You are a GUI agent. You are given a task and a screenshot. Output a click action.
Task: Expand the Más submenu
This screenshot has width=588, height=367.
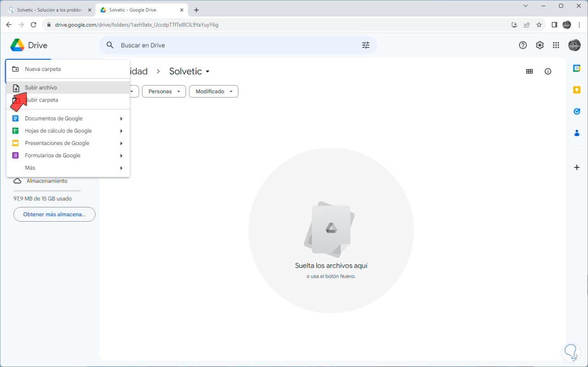click(x=30, y=167)
